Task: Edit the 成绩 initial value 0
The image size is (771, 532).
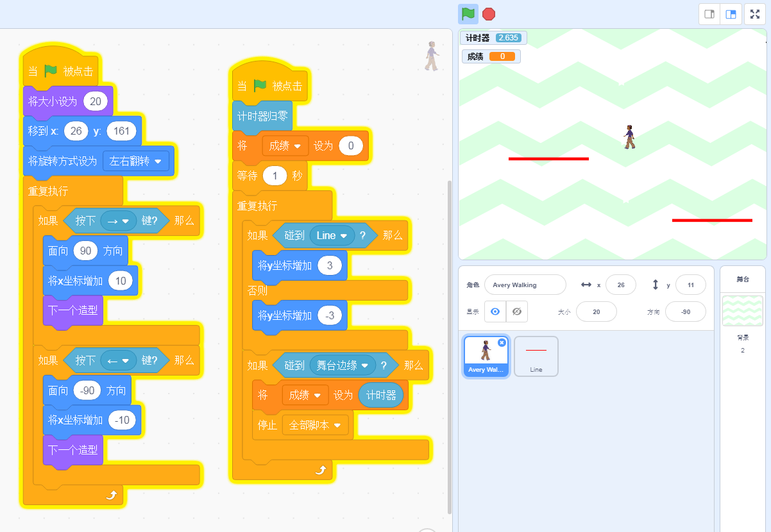Action: 351,146
